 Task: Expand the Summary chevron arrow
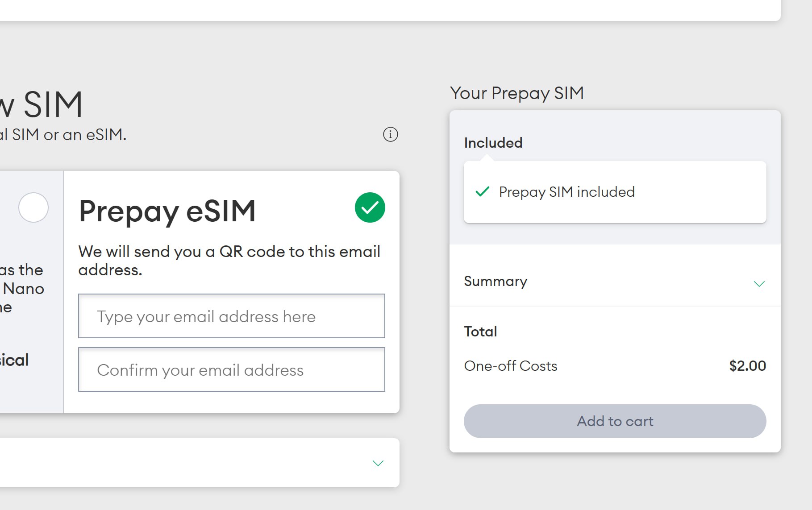pyautogui.click(x=759, y=283)
